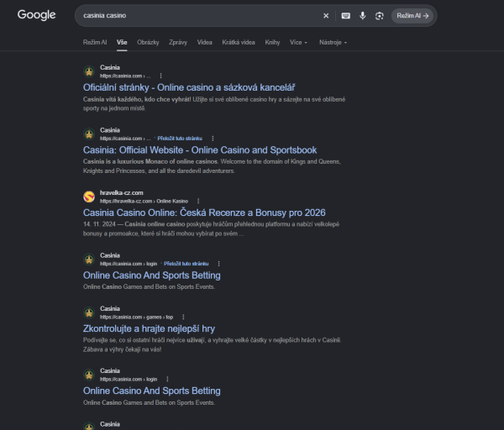Go to the Krátká videa tab

tap(239, 43)
